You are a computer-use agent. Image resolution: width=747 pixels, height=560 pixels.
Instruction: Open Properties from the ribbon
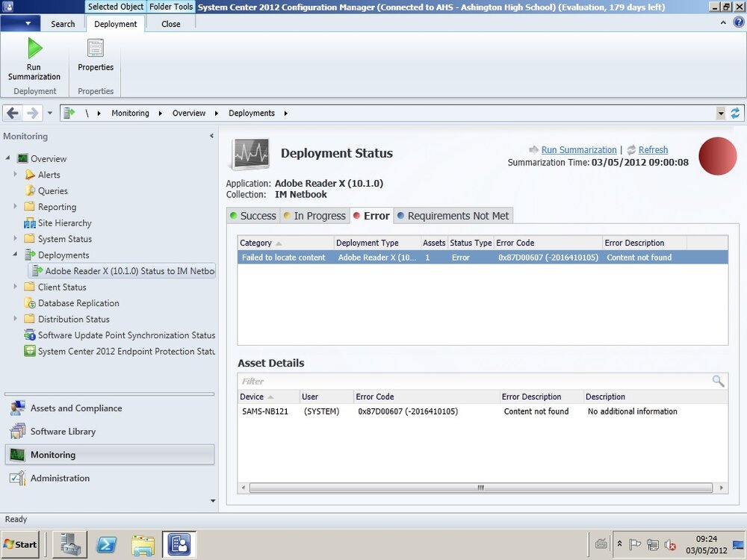tap(96, 55)
